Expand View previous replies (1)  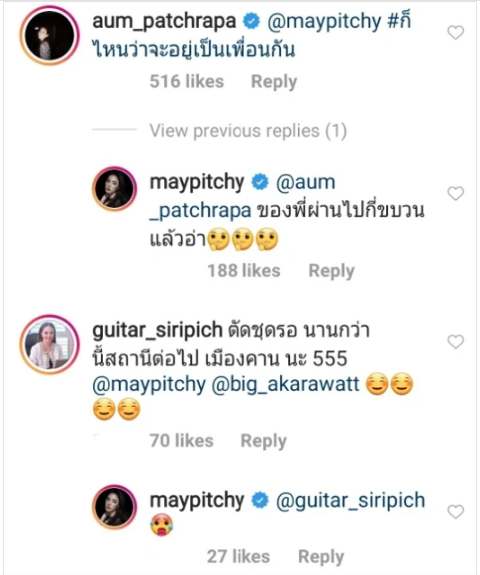click(248, 131)
